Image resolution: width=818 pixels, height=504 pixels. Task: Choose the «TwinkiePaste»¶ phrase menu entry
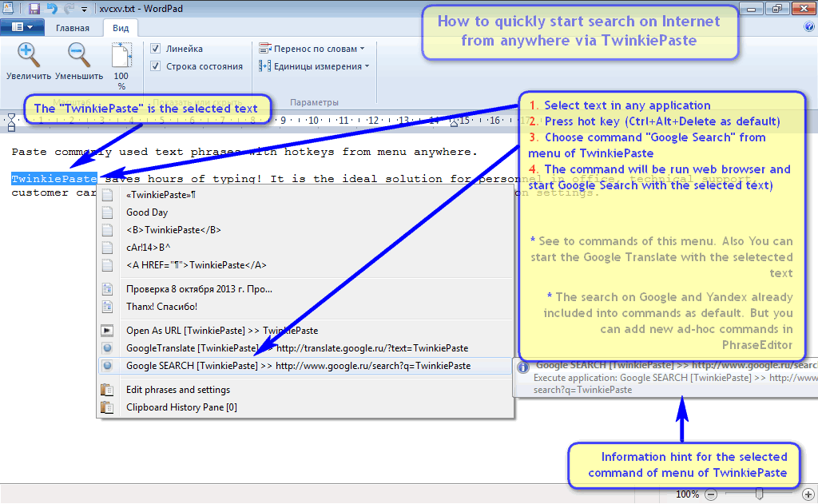(x=306, y=195)
